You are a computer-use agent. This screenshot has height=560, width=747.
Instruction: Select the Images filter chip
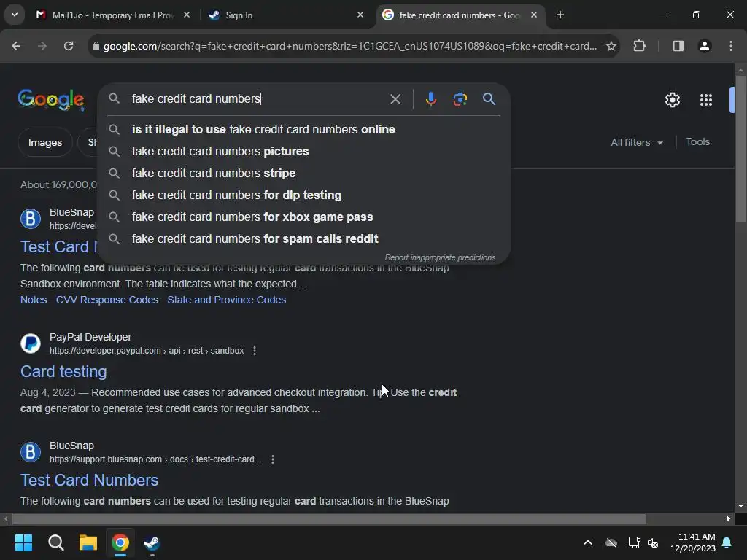[45, 142]
